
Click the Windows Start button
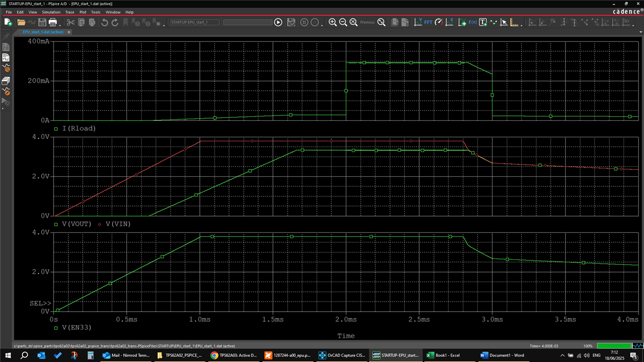point(8,355)
